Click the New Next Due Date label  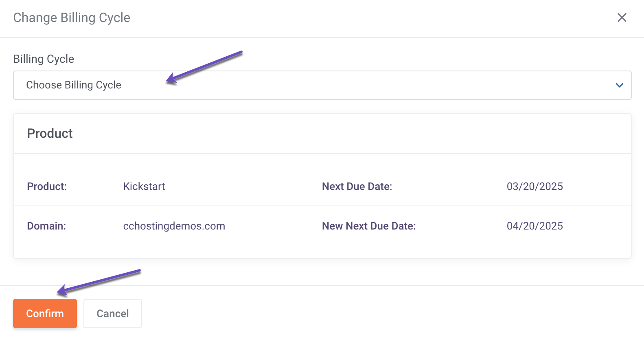368,226
